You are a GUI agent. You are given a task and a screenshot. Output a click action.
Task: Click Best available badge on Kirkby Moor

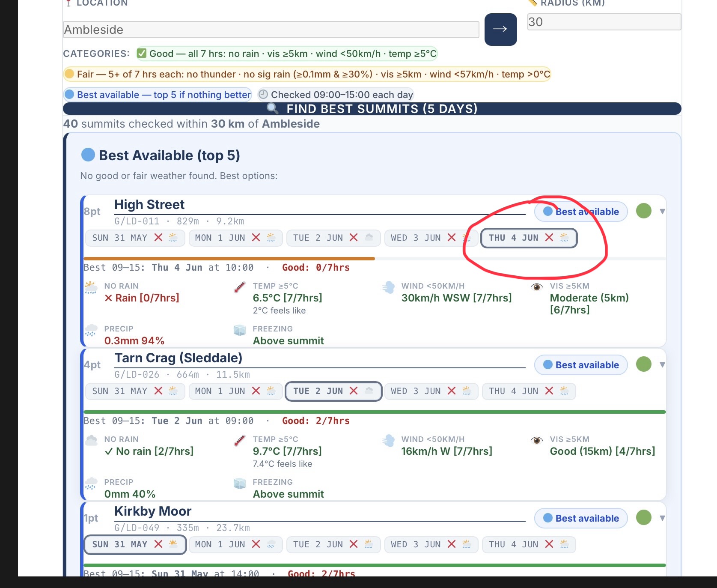pyautogui.click(x=581, y=518)
